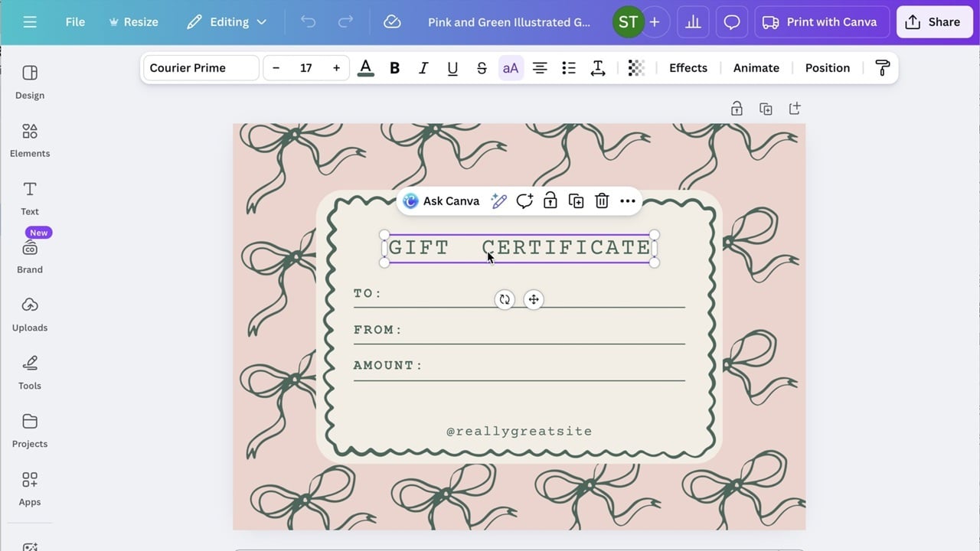Toggle bulleted list formatting
The image size is (980, 551).
click(569, 68)
